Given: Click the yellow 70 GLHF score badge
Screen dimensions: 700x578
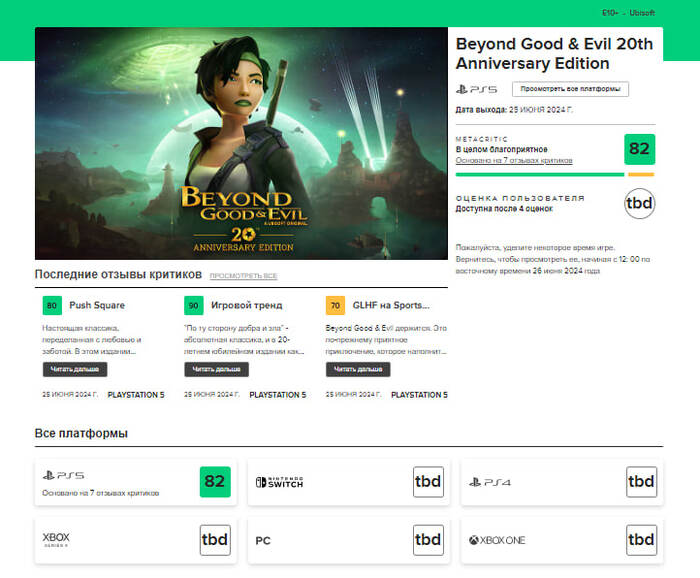Looking at the screenshot, I should (x=334, y=305).
